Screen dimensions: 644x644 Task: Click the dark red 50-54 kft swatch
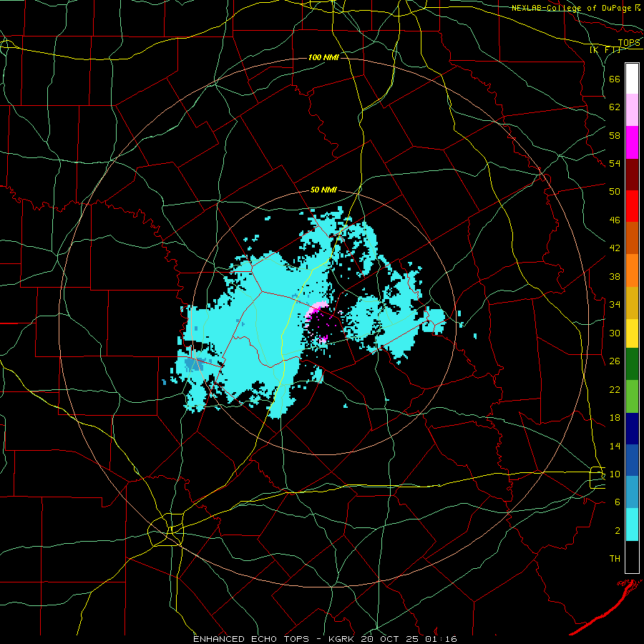[x=632, y=175]
